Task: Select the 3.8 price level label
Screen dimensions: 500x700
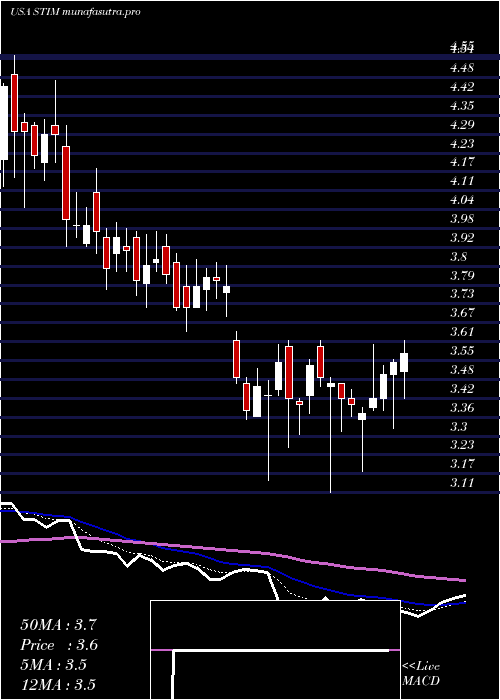Action: [x=458, y=257]
